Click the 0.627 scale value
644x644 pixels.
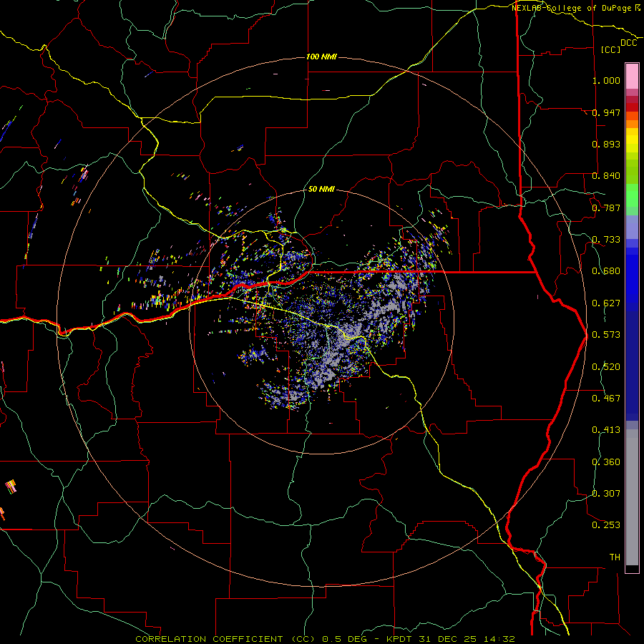[x=606, y=303]
